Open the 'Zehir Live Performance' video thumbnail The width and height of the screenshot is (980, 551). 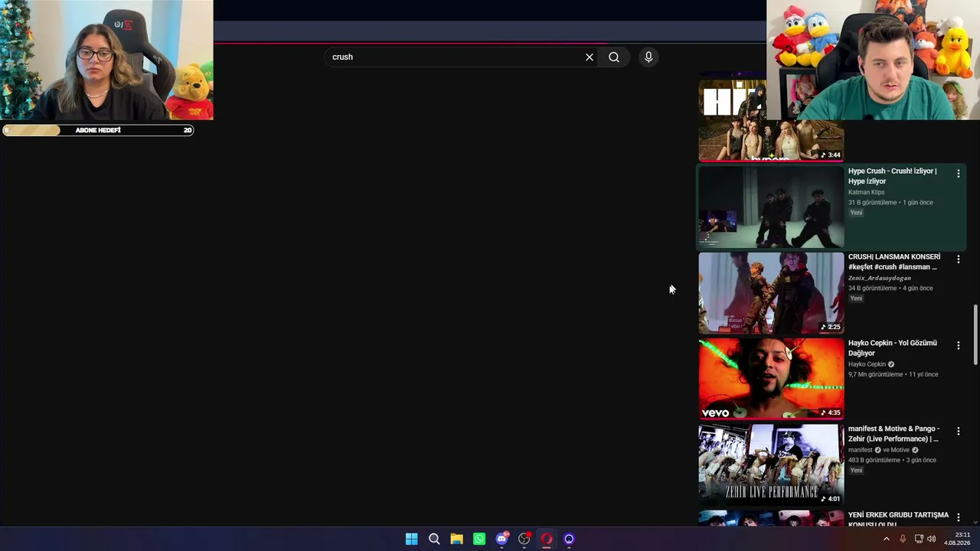pos(771,465)
